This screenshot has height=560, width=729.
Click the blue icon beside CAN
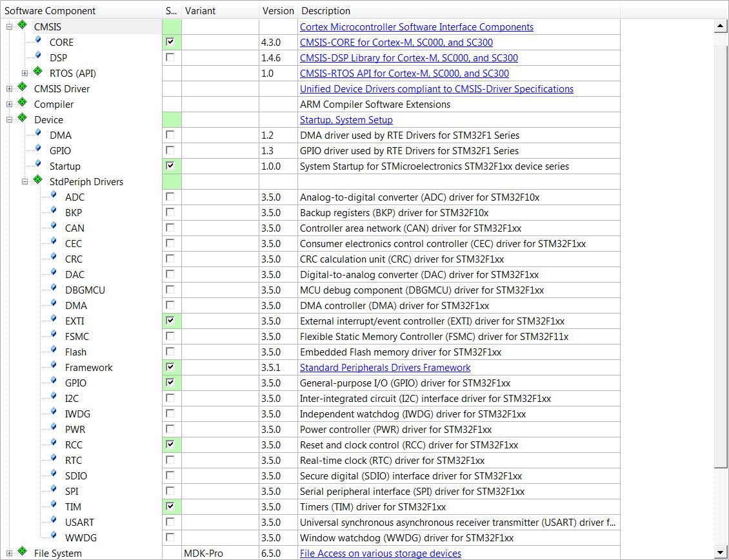(54, 226)
